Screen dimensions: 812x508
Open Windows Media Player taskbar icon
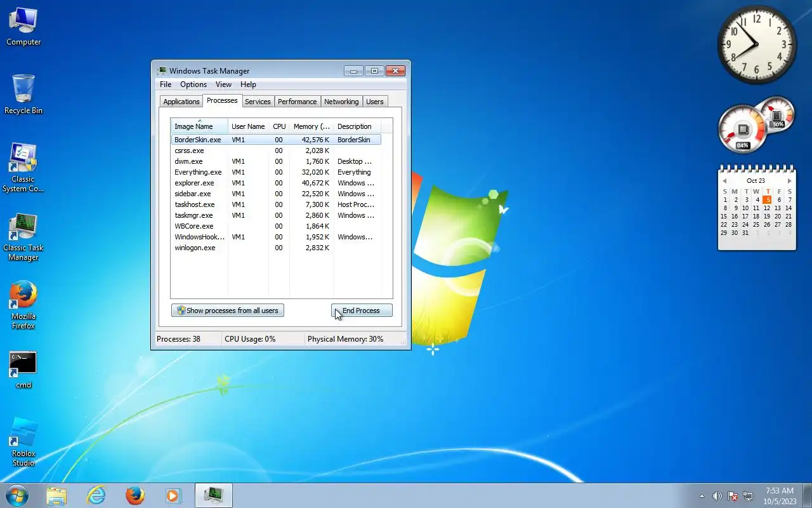click(x=173, y=495)
